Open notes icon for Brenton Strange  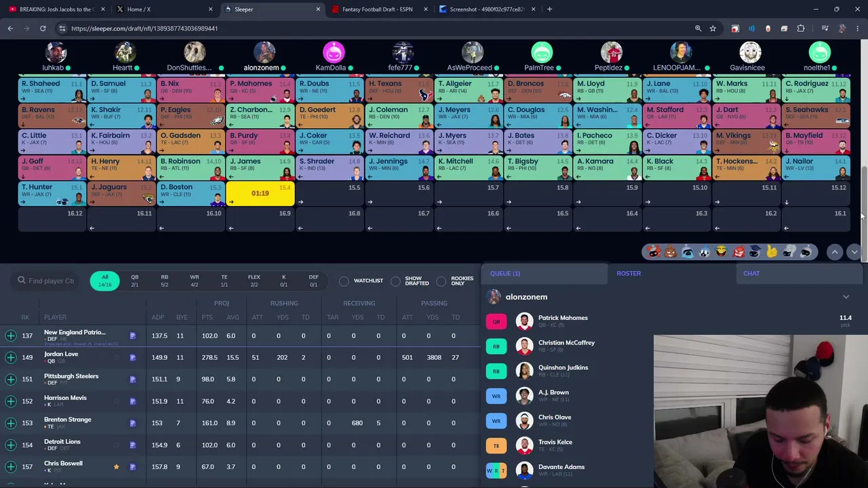(x=132, y=423)
